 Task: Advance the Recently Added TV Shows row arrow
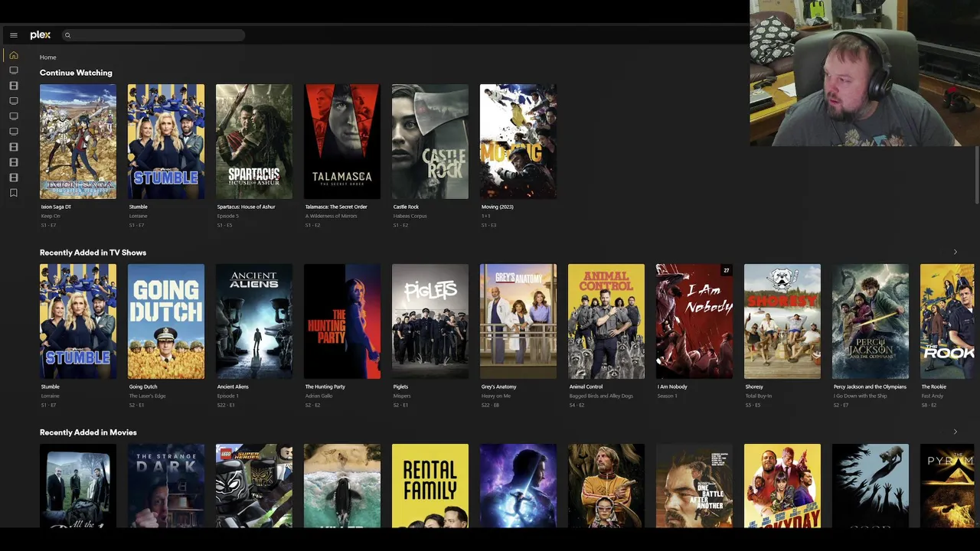[955, 252]
